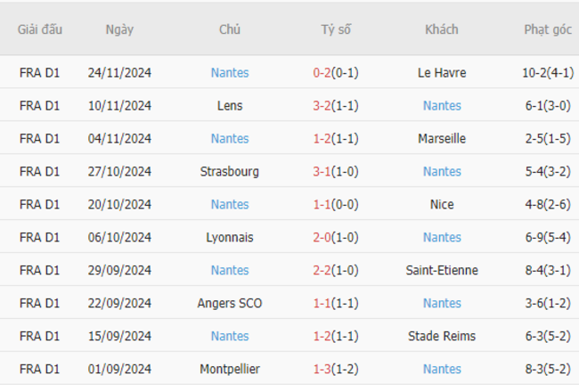Click the Angers SCO team name
579x392 pixels.
point(229,303)
